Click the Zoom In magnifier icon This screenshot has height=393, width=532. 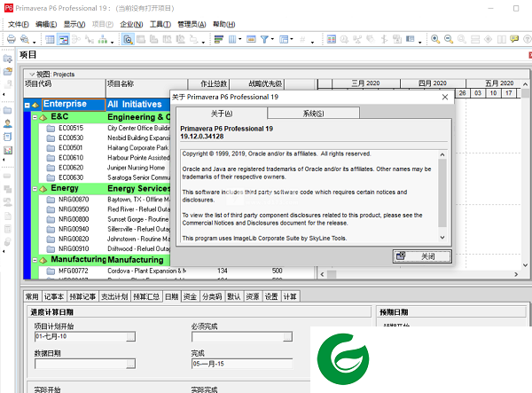(435, 39)
